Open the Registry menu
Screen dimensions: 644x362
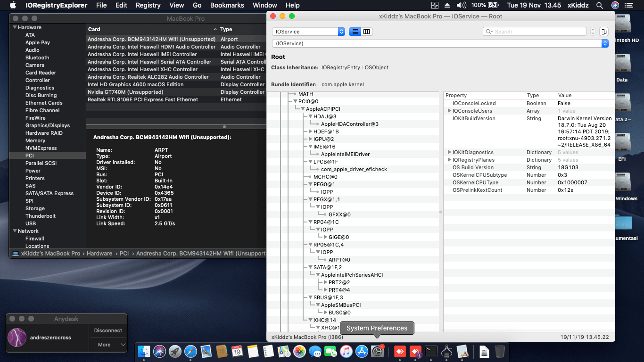coord(148,5)
